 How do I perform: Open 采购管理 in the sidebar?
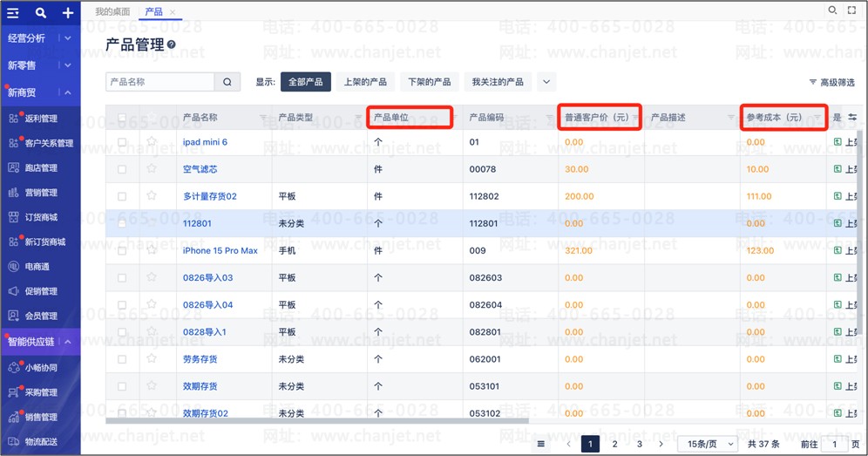(x=41, y=393)
